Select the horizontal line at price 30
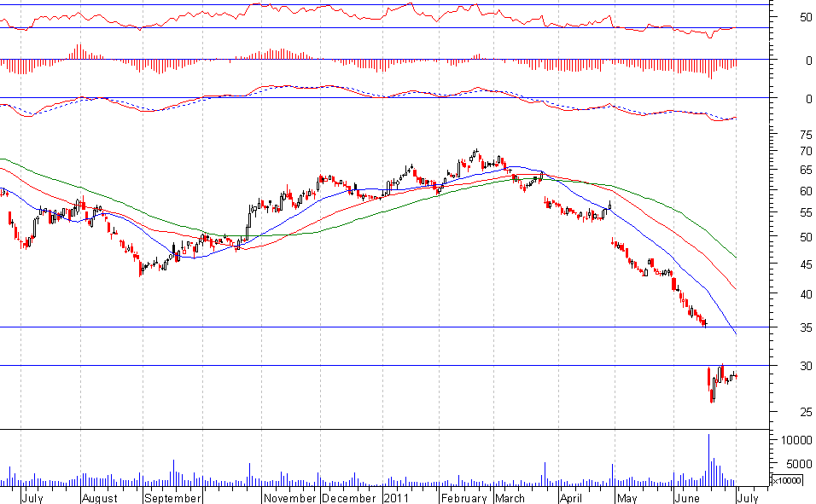Screen dimensions: 816x504 [x=385, y=366]
